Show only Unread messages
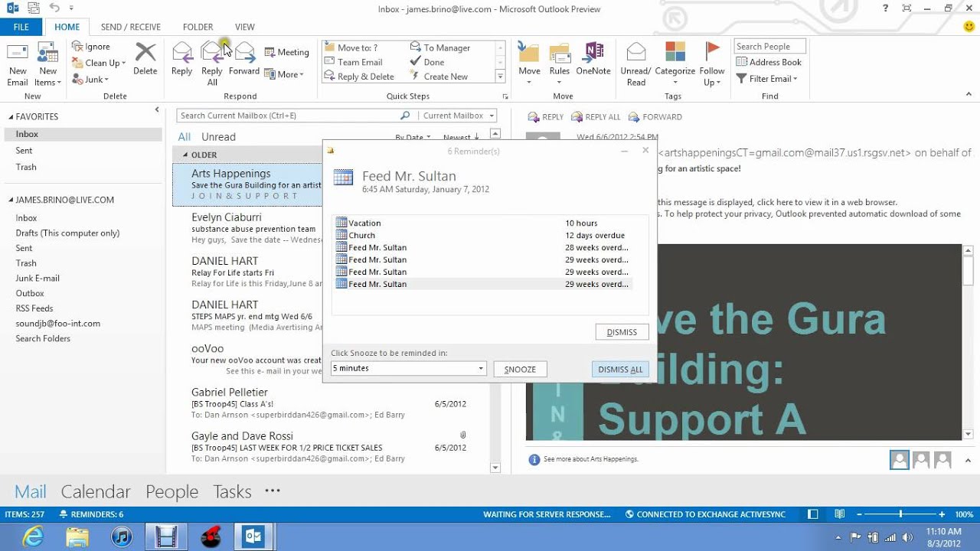This screenshot has height=551, width=980. click(x=218, y=137)
